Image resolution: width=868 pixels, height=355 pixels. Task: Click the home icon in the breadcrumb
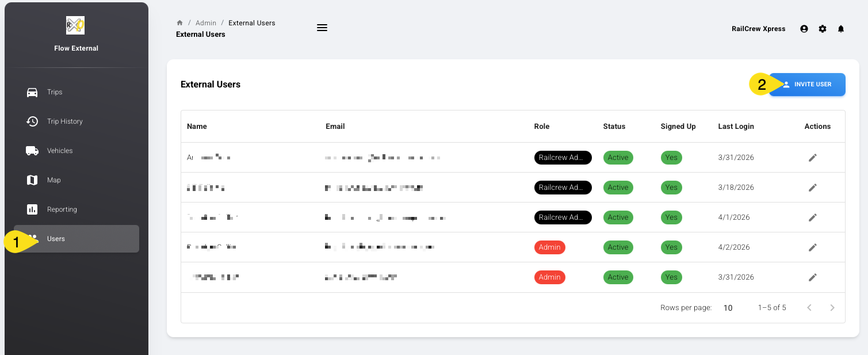[179, 22]
